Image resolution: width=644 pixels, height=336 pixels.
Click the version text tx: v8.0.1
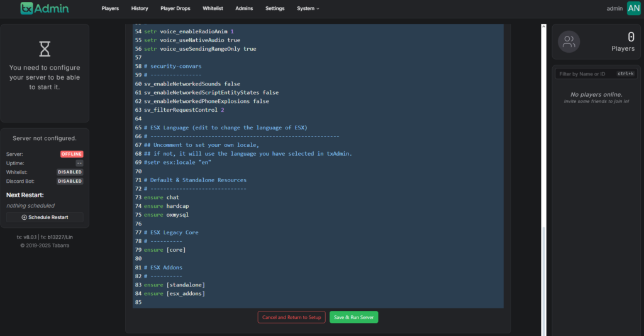(x=26, y=237)
